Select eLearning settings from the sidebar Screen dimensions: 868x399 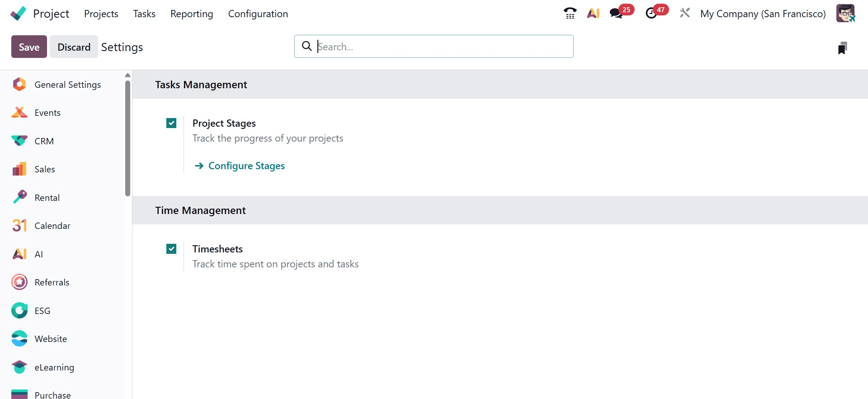[x=54, y=367]
